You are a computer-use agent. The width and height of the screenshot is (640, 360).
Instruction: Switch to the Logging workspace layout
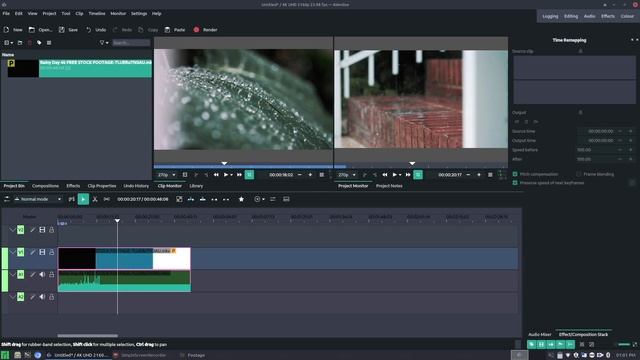550,16
